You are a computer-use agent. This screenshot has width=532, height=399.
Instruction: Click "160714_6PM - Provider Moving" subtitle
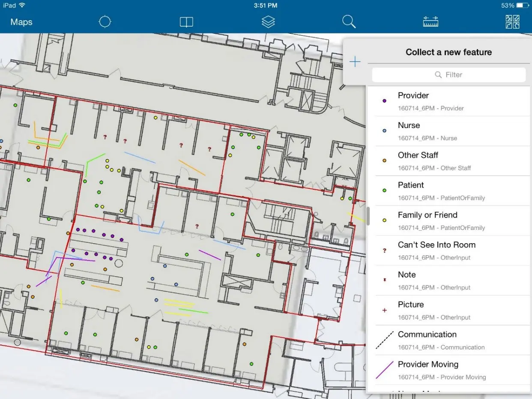442,377
